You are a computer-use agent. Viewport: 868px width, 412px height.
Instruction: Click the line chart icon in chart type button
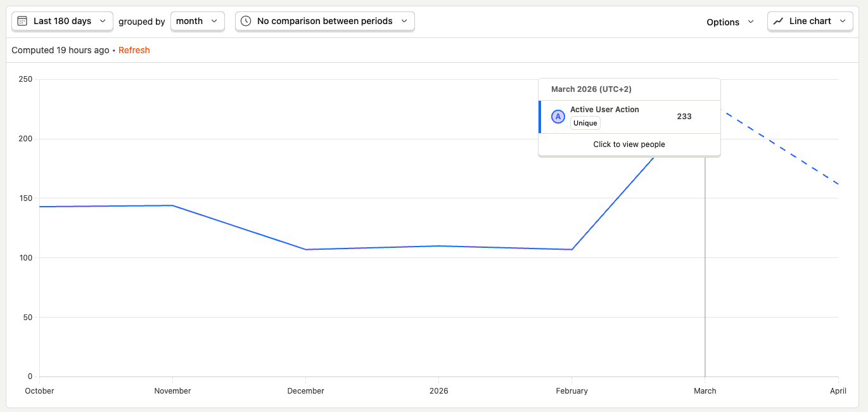778,21
